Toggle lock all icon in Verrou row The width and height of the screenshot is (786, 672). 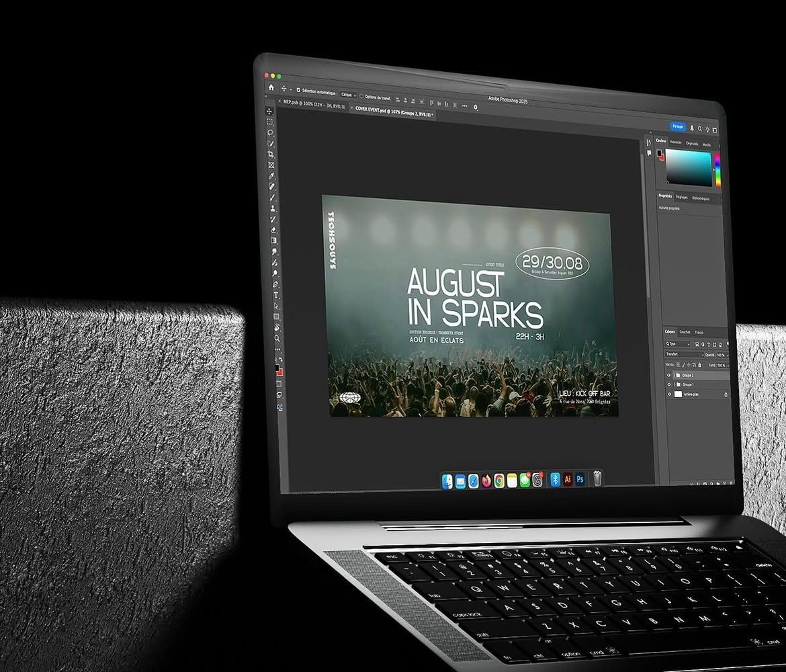[700, 365]
